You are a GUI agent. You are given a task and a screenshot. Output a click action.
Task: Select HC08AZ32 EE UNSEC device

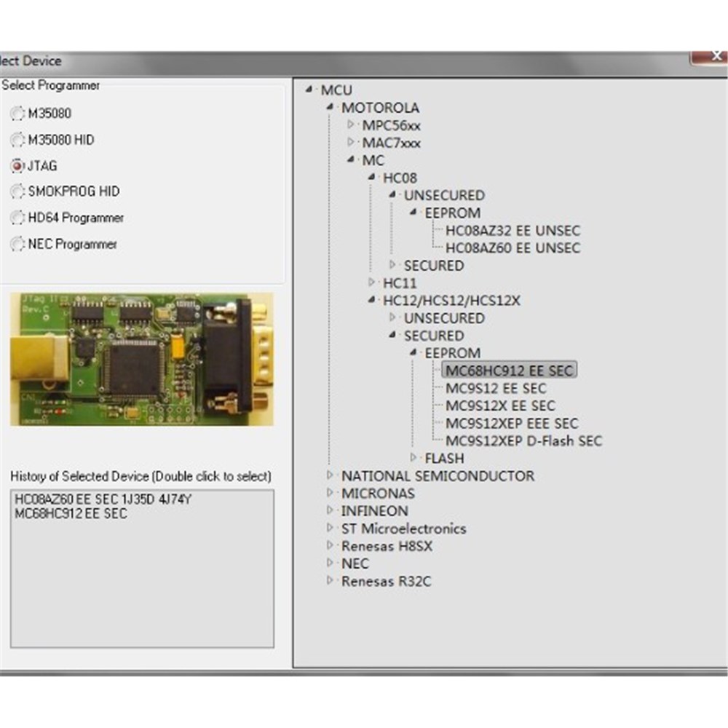coord(513,230)
